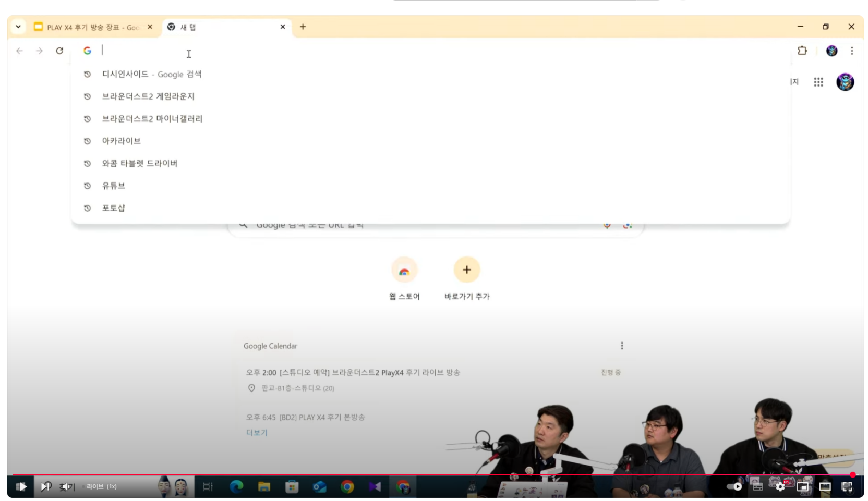Click the 더보기 link in the calendar
Viewport: 868px width, 501px height.
coord(257,433)
